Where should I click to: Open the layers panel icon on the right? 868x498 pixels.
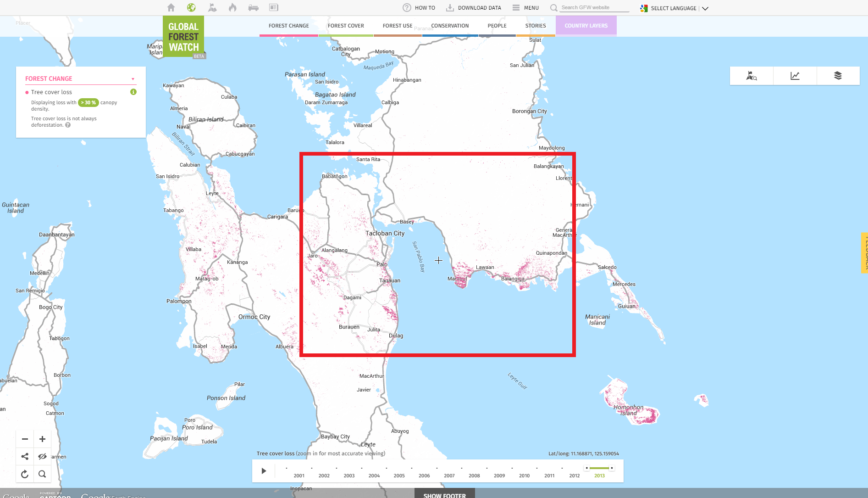point(839,76)
